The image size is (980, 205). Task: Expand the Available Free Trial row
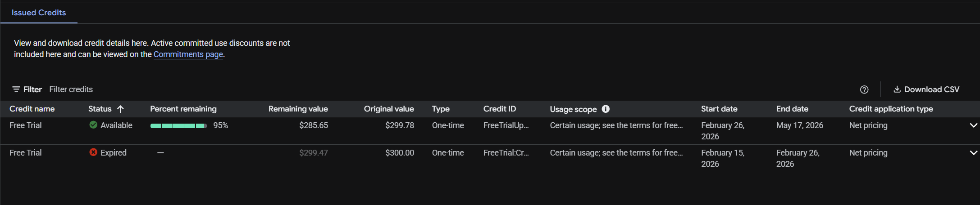[973, 125]
